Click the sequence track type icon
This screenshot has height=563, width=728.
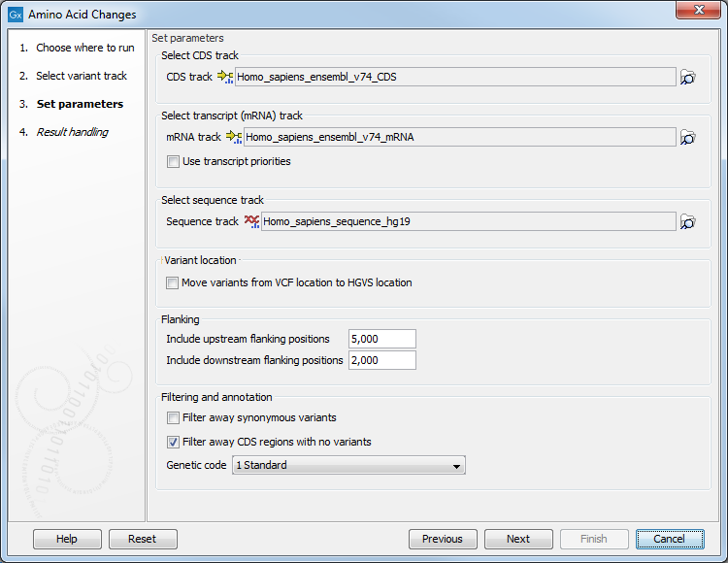251,222
